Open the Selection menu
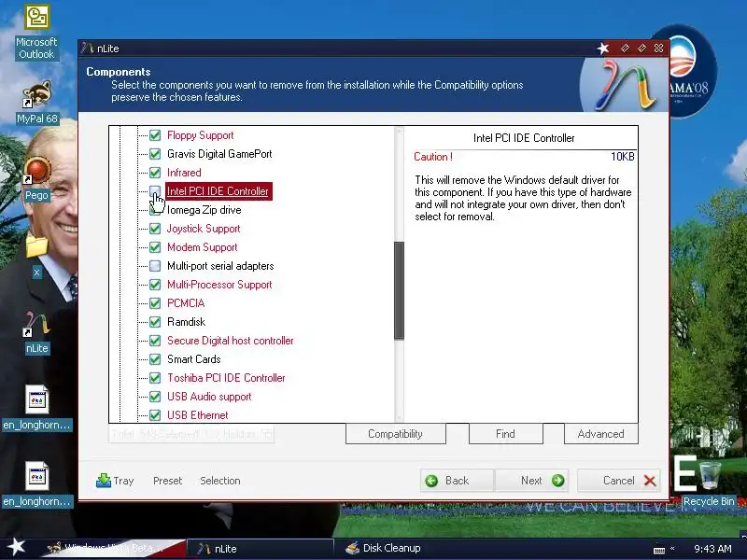This screenshot has width=747, height=560. point(220,481)
